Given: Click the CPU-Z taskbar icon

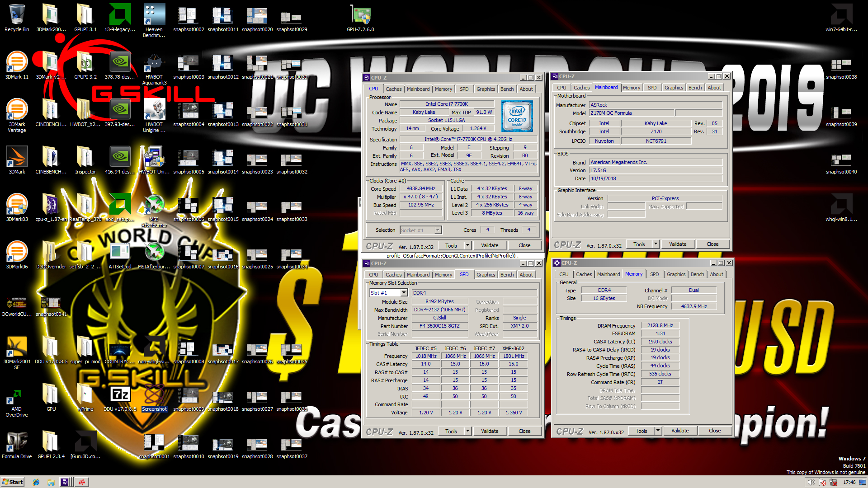Looking at the screenshot, I should (65, 482).
